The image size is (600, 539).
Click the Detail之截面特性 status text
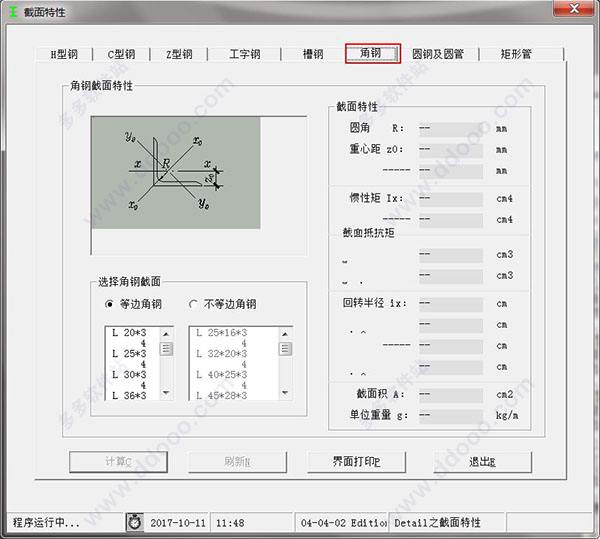point(437,523)
